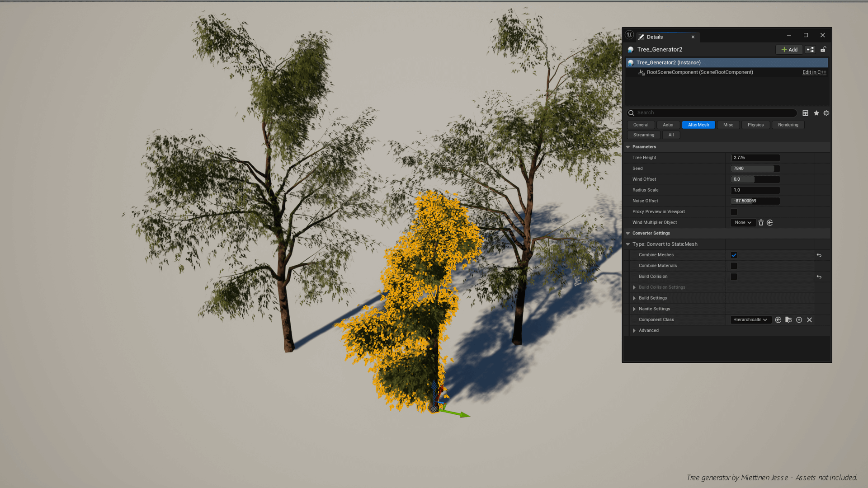Click the reset icon next to Combine Meshes
This screenshot has width=868, height=488.
pos(819,255)
